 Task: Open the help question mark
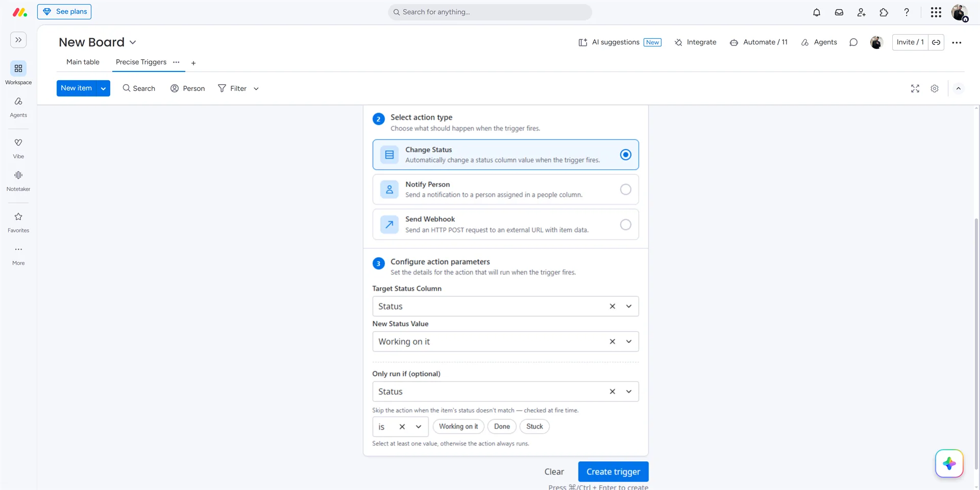[906, 12]
